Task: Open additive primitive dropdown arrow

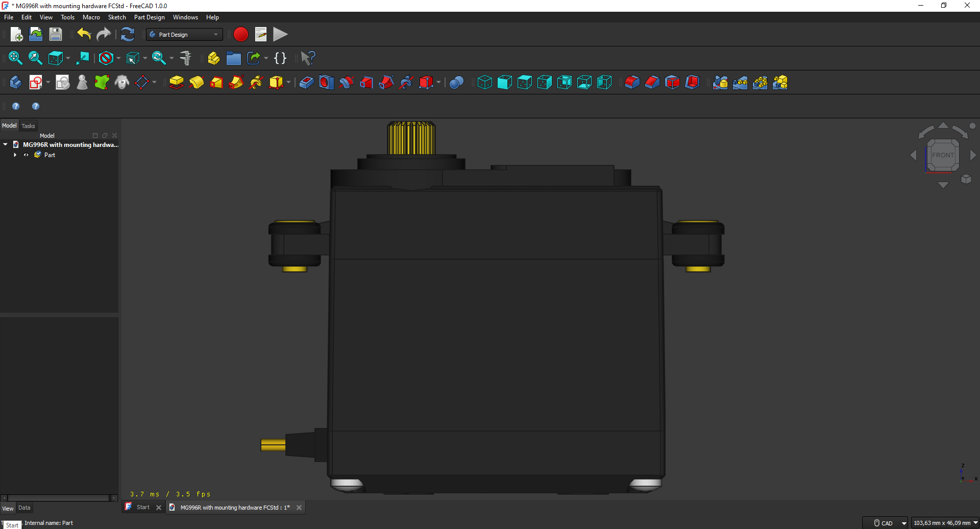Action: click(289, 82)
